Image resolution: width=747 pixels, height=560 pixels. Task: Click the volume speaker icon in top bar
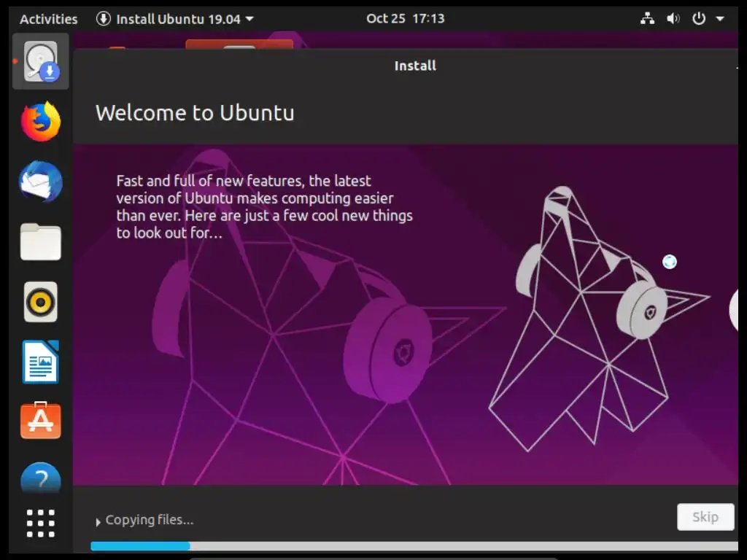(673, 18)
